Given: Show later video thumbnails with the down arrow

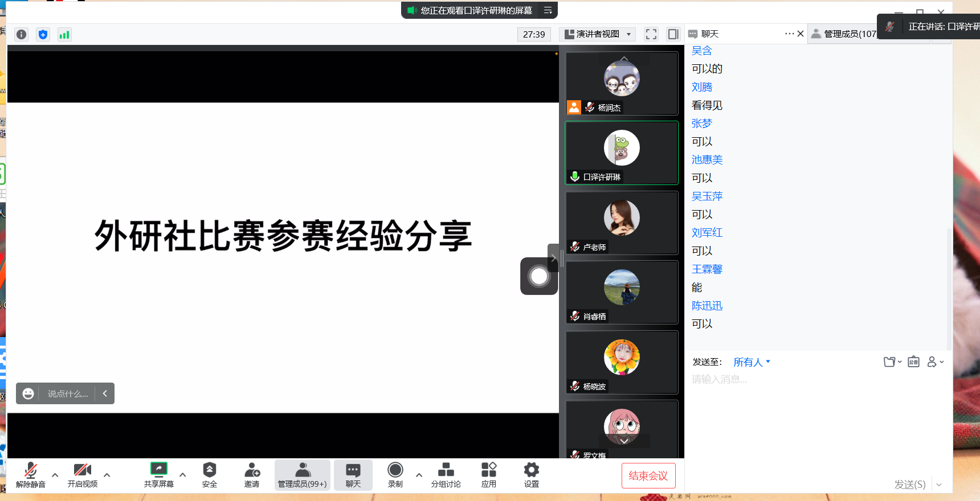Looking at the screenshot, I should click(624, 441).
